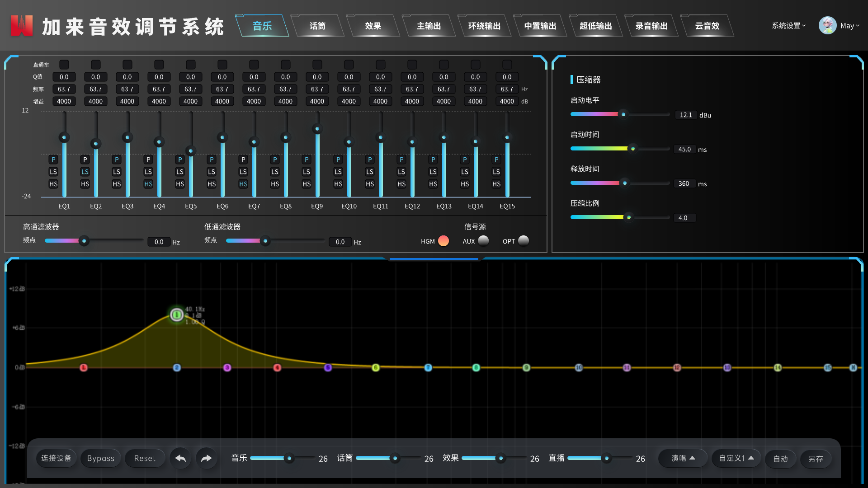Toggle the EQ4 high-shelf (HS) icon
Viewport: 868px width, 488px height.
pyautogui.click(x=148, y=183)
